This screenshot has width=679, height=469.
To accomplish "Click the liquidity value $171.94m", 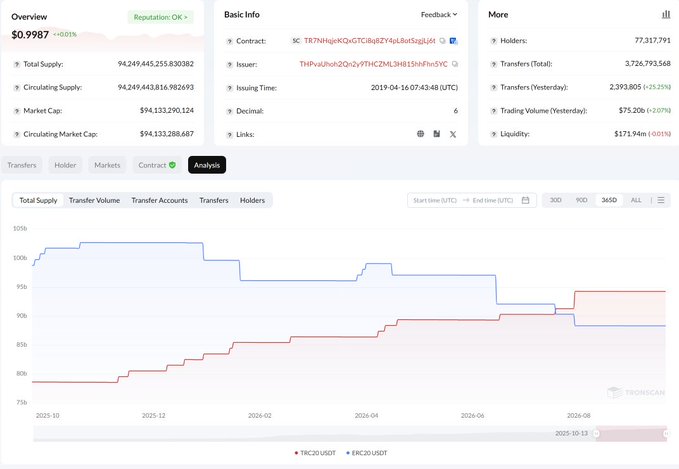I will tap(630, 134).
